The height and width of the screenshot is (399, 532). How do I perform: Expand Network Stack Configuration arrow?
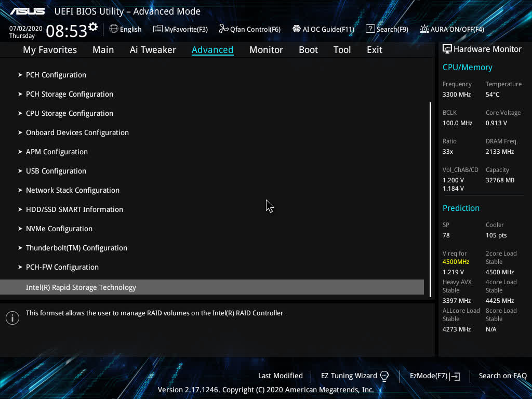click(20, 190)
